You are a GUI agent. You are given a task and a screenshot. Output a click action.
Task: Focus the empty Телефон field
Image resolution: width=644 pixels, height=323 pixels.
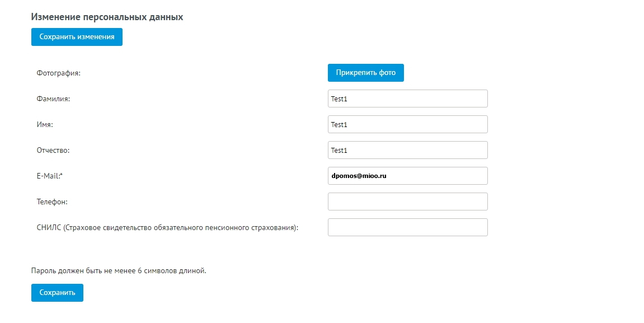407,202
